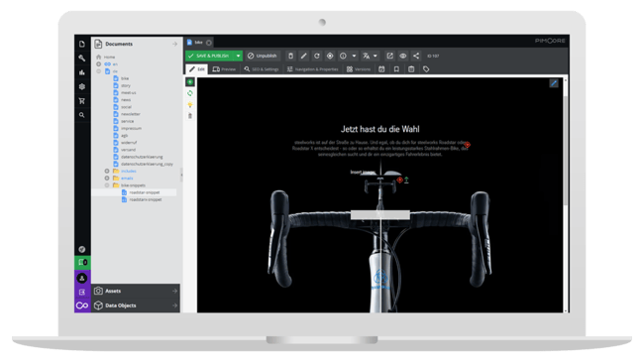
Task: Switch to the Edit tab
Action: [197, 69]
